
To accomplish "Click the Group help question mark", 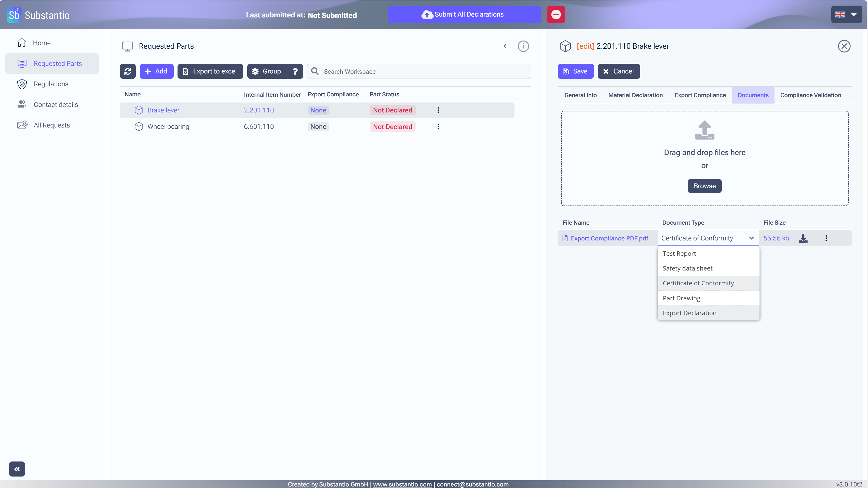I will (x=295, y=71).
